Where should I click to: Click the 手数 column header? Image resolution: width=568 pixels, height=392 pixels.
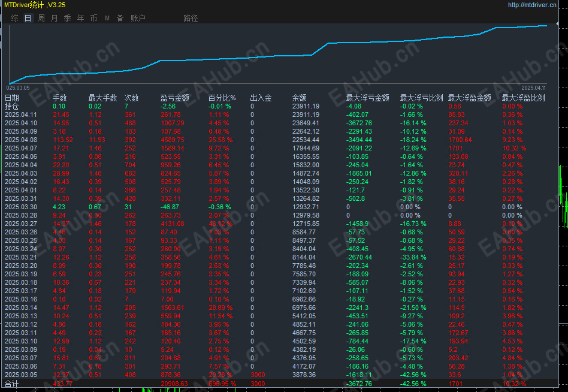(x=60, y=98)
